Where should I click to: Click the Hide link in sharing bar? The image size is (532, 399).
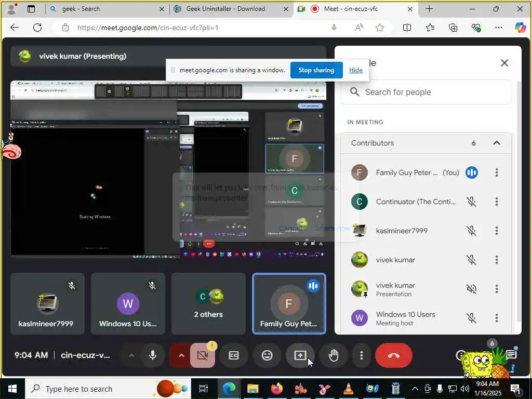pyautogui.click(x=355, y=70)
